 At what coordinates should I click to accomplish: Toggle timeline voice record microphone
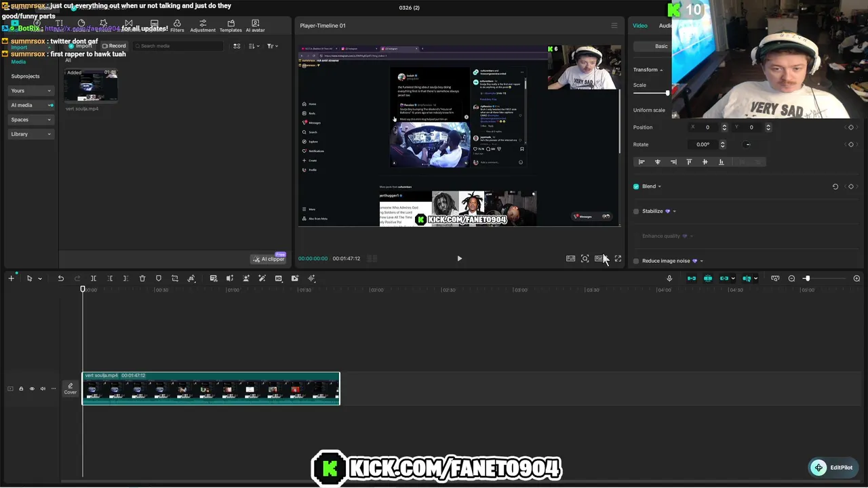tap(669, 279)
